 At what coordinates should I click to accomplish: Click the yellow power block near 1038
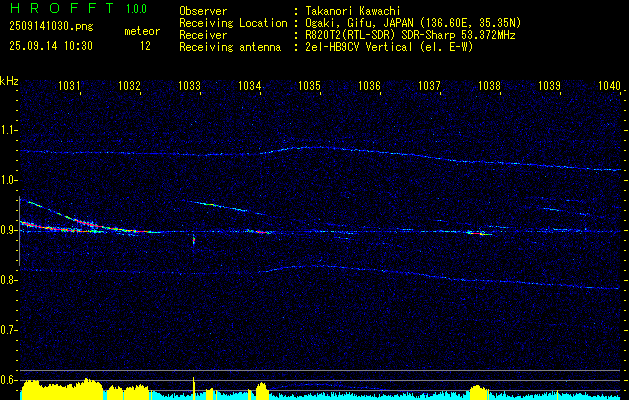click(479, 392)
